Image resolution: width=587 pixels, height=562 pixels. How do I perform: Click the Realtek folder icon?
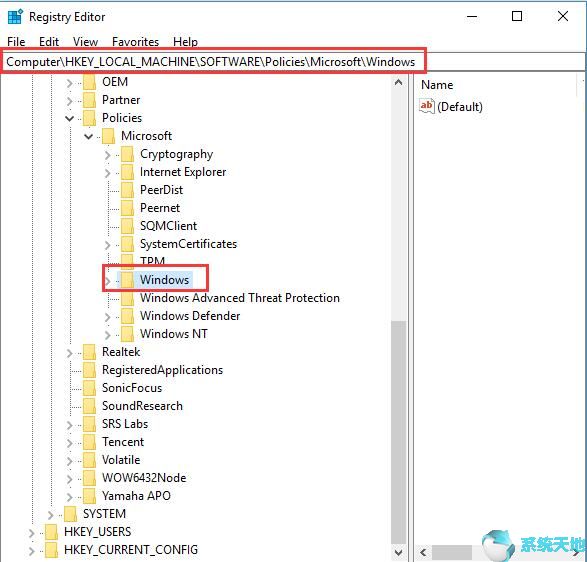point(89,352)
